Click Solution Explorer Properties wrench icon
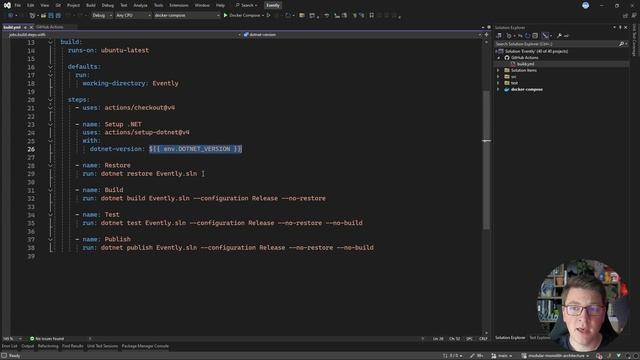The height and width of the screenshot is (360, 640). point(559,36)
